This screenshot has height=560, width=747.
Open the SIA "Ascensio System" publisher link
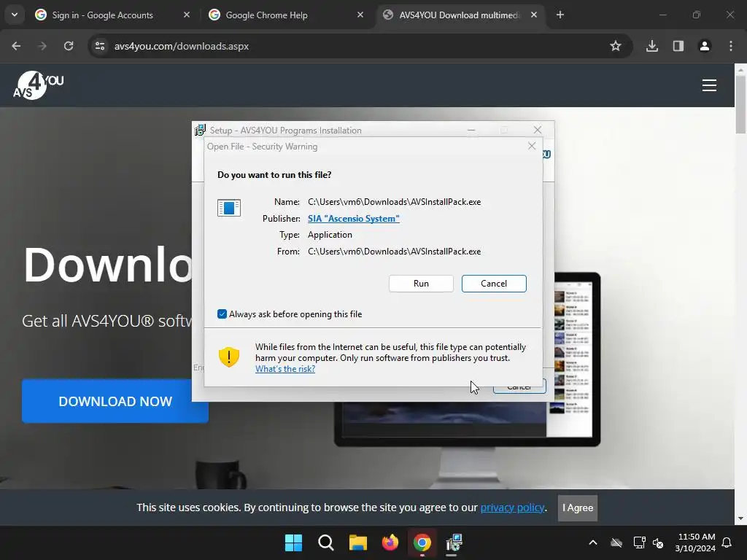click(354, 218)
